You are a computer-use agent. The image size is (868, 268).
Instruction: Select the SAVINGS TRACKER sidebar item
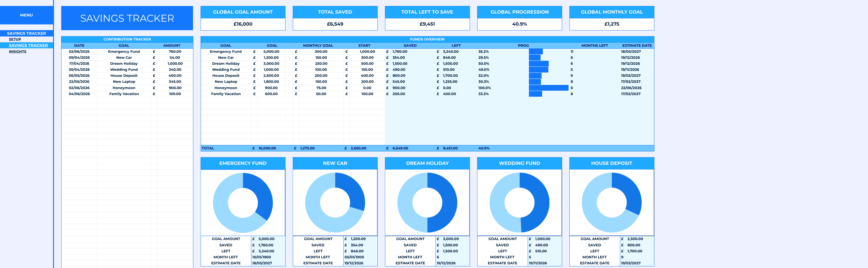coord(28,45)
